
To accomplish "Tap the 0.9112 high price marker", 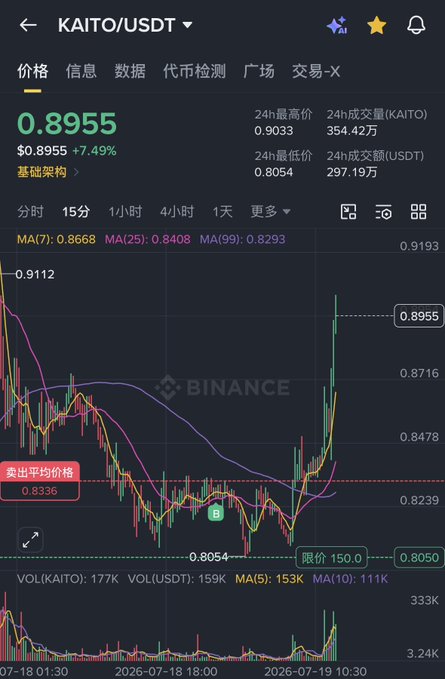I will [35, 274].
